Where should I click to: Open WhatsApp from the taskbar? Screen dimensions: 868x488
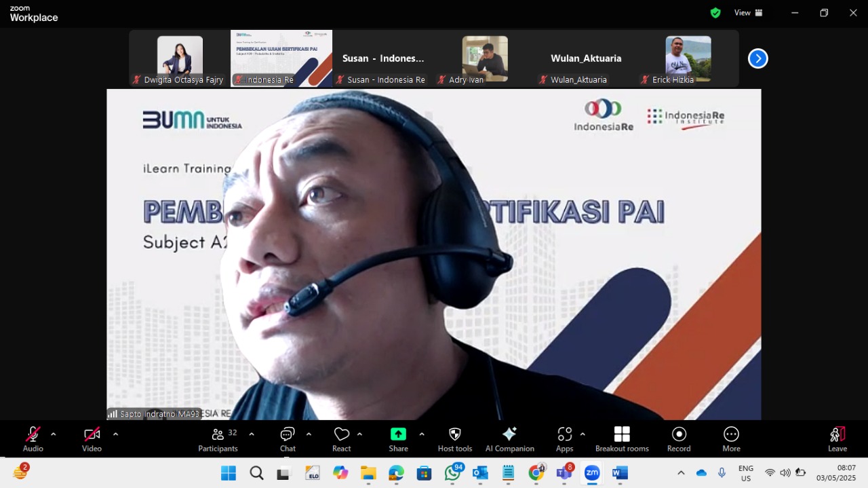click(x=453, y=472)
